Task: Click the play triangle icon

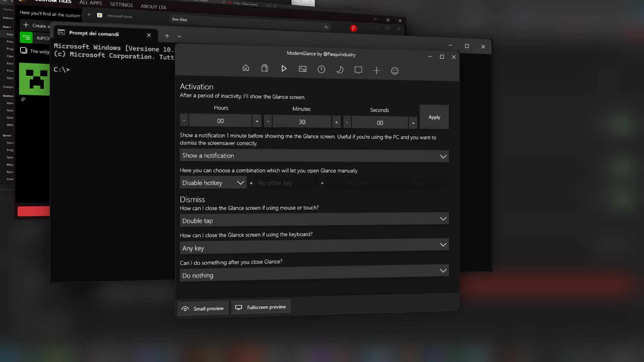Action: coord(284,69)
